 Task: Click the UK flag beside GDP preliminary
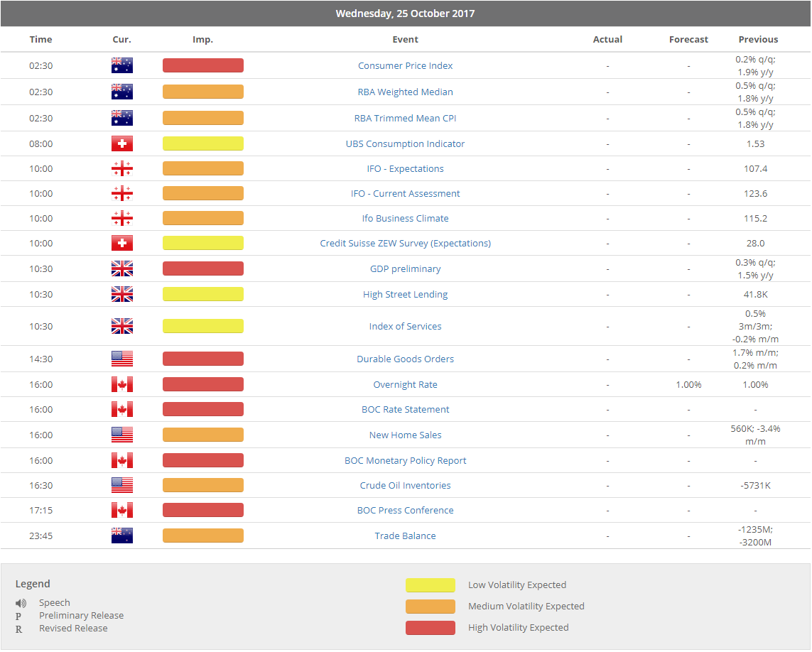[x=121, y=268]
